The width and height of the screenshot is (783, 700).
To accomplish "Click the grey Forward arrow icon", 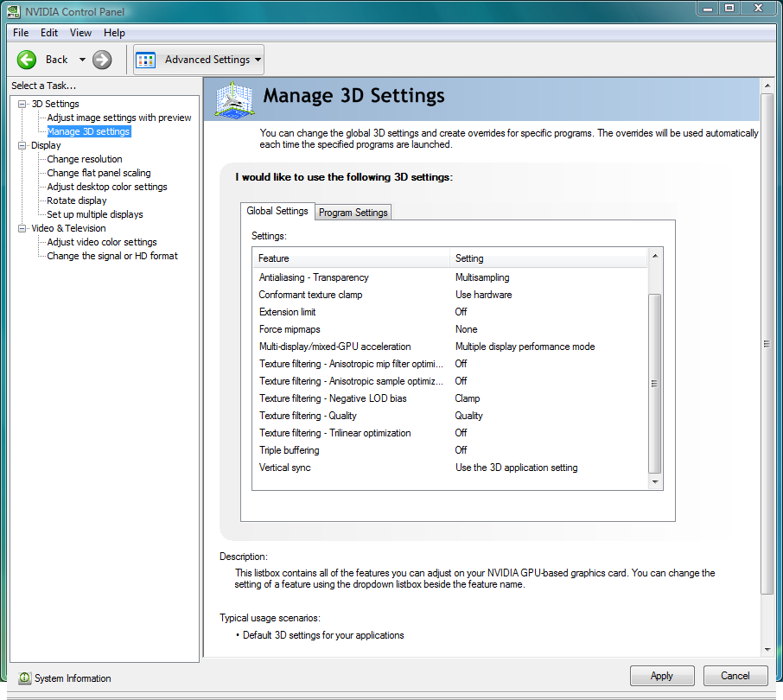I will pos(102,60).
